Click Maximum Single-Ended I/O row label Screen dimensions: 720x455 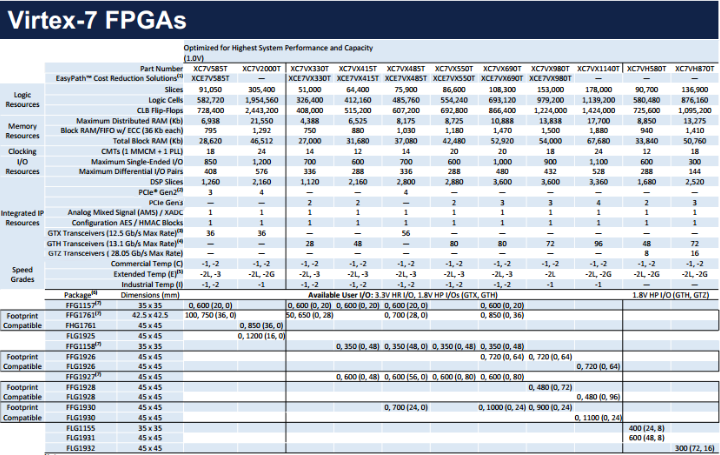[137, 162]
